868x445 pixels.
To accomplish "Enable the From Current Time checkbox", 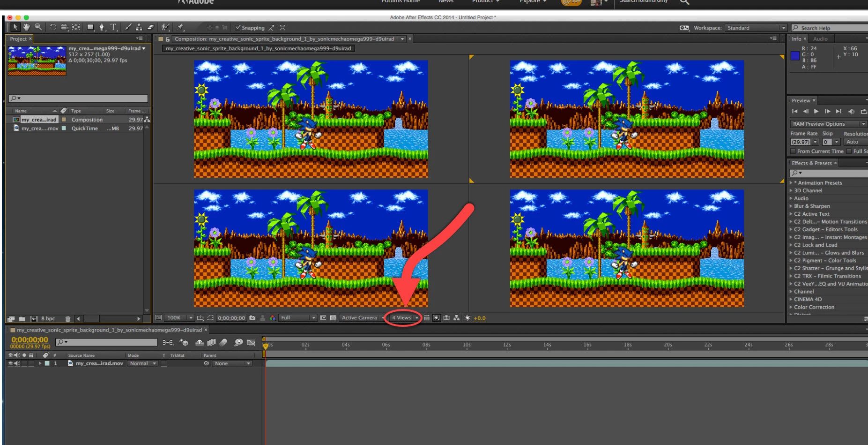I will tap(793, 151).
